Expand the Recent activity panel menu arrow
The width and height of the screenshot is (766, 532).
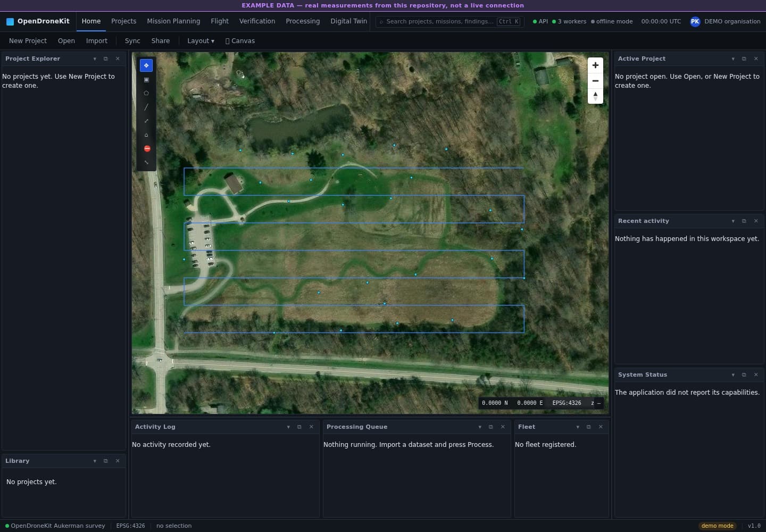tap(733, 221)
